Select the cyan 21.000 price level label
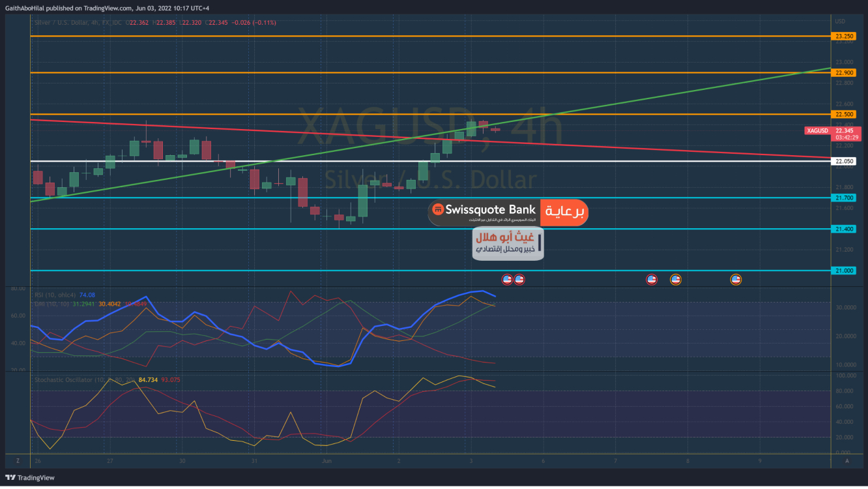Viewport: 868px width, 489px height. point(845,271)
